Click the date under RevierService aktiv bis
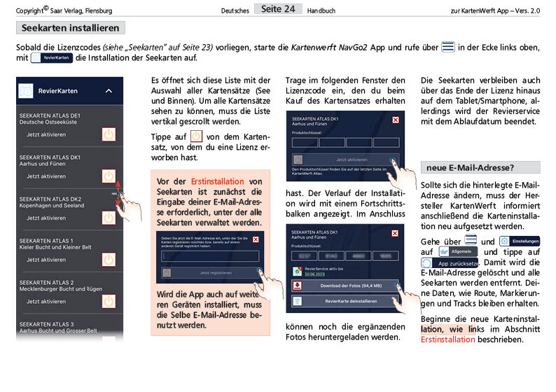Viewport: 556px width, 392px height. click(314, 274)
